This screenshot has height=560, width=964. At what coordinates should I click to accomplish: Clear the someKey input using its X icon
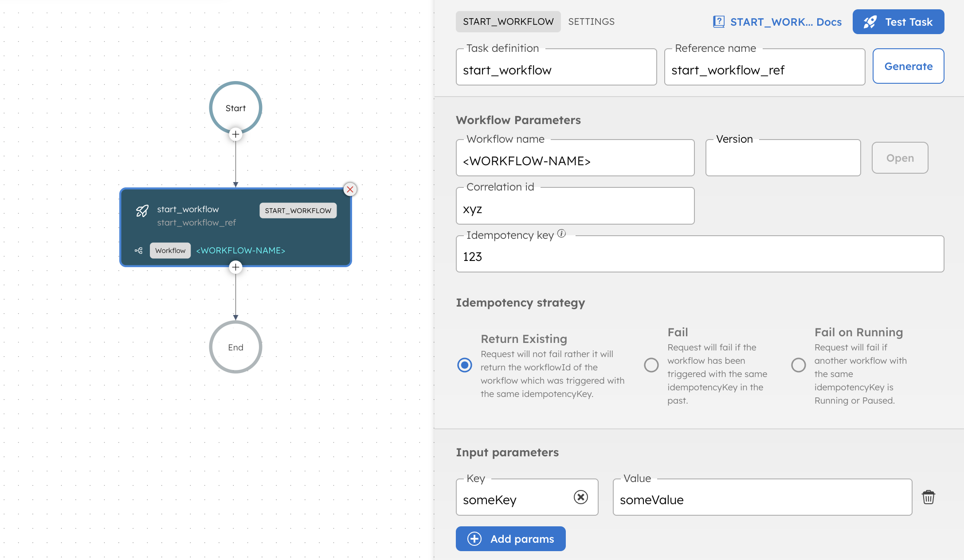(x=580, y=497)
